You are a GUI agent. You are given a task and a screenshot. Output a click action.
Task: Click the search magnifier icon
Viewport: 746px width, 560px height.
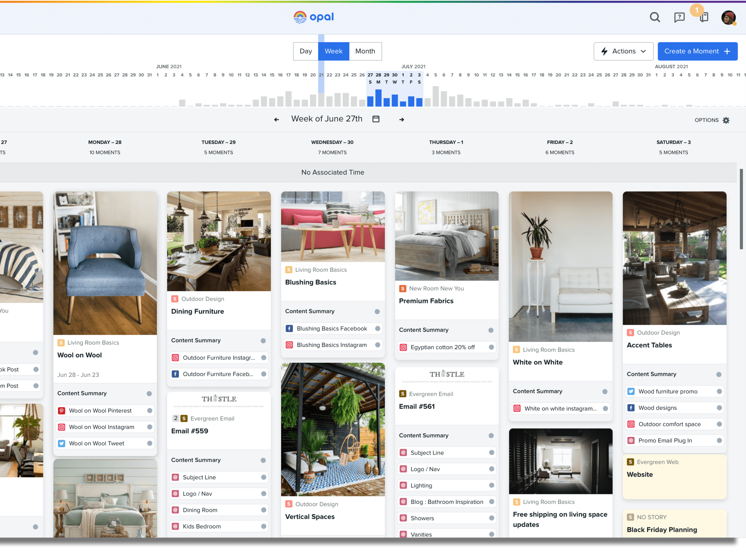654,17
